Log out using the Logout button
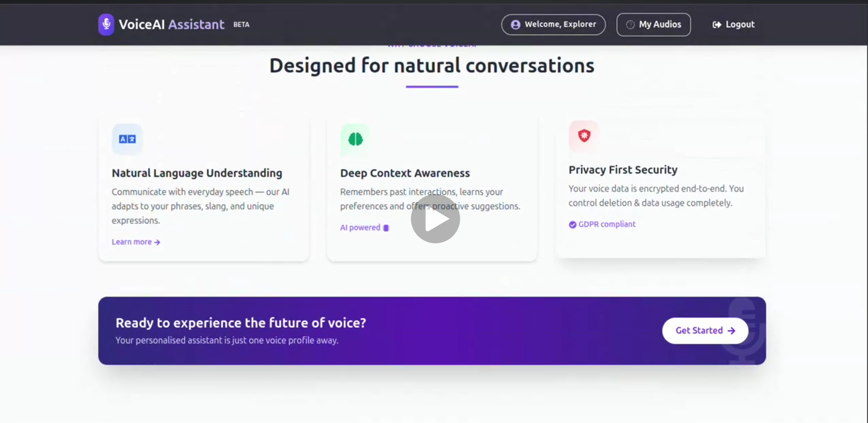The height and width of the screenshot is (423, 868). 734,24
